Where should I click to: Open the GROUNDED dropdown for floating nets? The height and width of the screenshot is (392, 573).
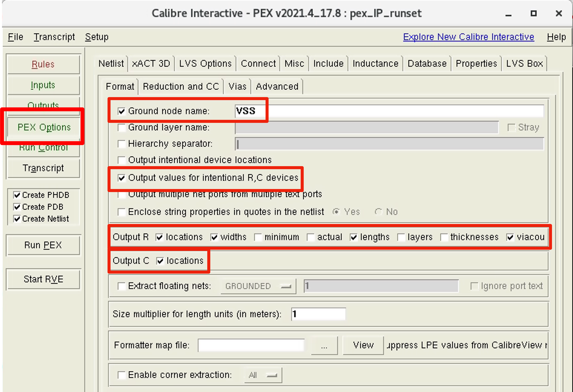coord(258,286)
